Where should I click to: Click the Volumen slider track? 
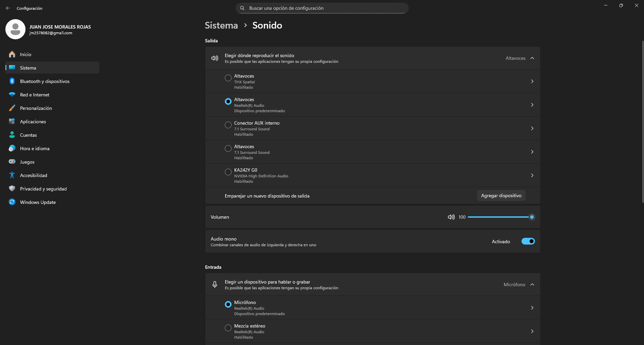(x=500, y=217)
